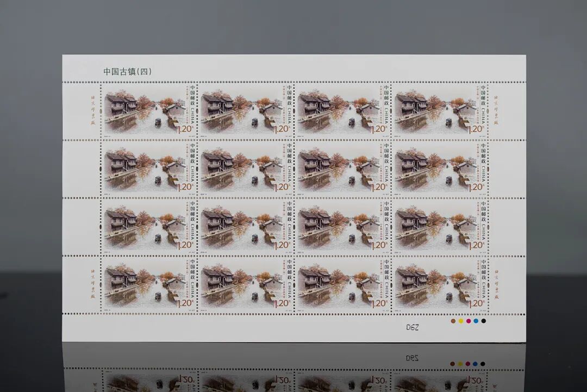This screenshot has height=392, width=587.
Task: Click the stamp in row one, column three
Action: coord(344,110)
